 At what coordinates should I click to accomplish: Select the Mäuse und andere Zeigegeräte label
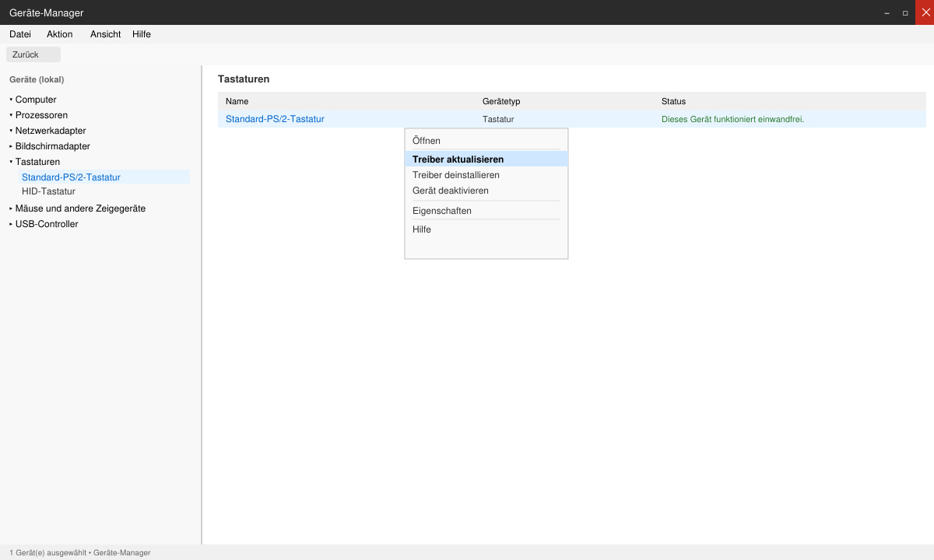point(80,208)
